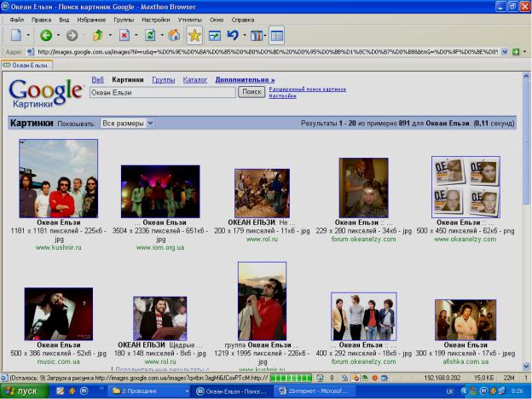Open the four O.E. covers thumbnail
Viewport: 532px width, 399px height.
465,187
